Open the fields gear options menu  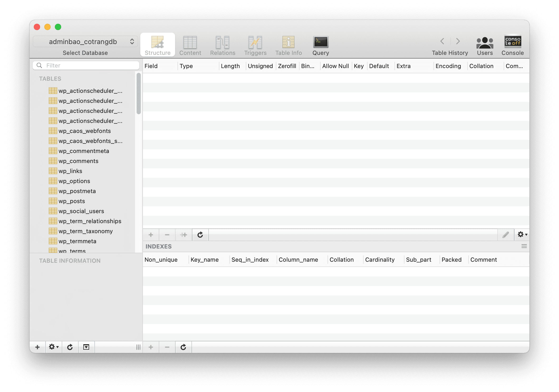pos(522,235)
